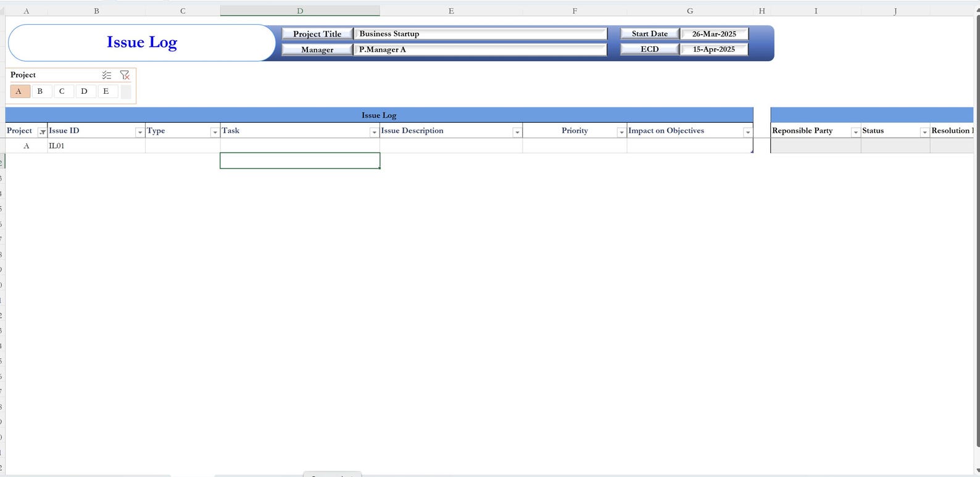Screen dimensions: 980x477
Task: Select column D header
Action: tap(300, 10)
